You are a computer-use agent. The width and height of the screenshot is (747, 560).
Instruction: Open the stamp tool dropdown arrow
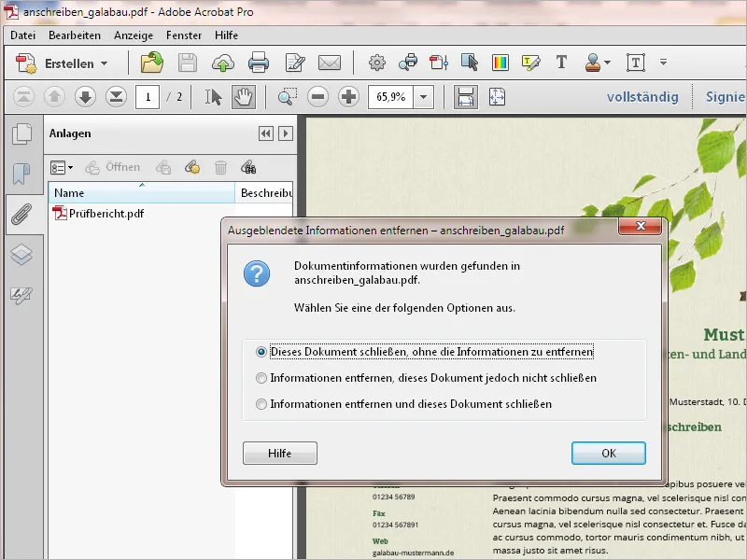[x=607, y=63]
